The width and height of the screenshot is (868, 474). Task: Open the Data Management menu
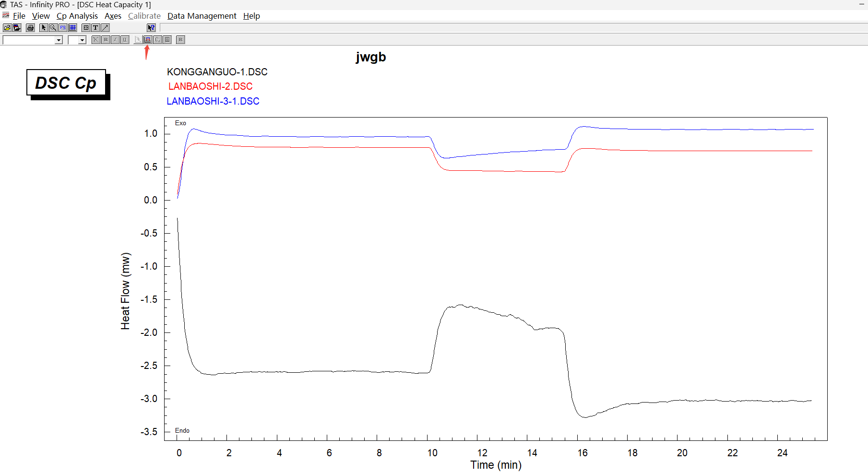(x=202, y=16)
